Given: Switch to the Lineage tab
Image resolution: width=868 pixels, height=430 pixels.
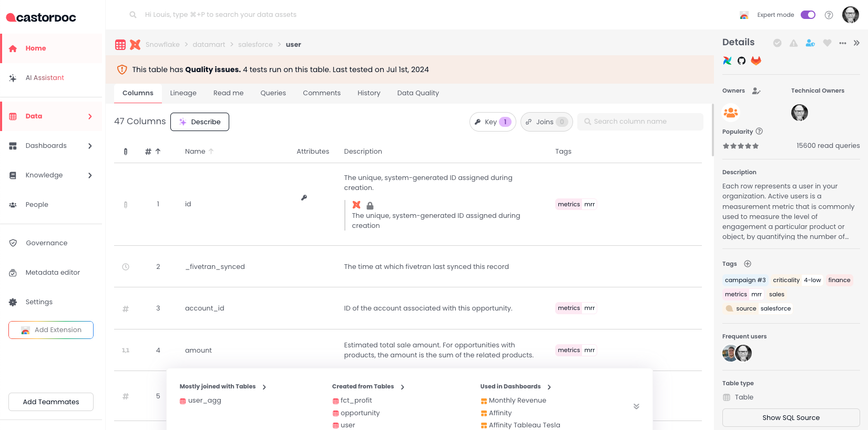Looking at the screenshot, I should coord(183,93).
